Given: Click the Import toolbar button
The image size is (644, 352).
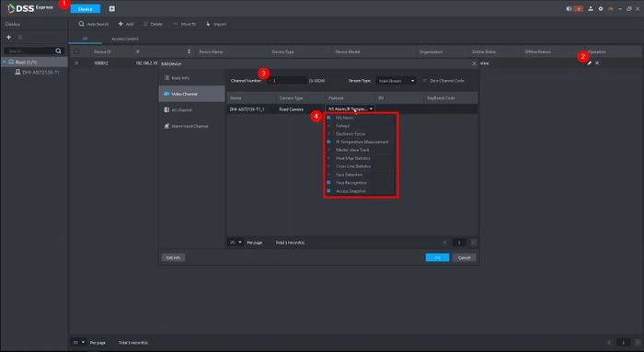Looking at the screenshot, I should [x=216, y=24].
